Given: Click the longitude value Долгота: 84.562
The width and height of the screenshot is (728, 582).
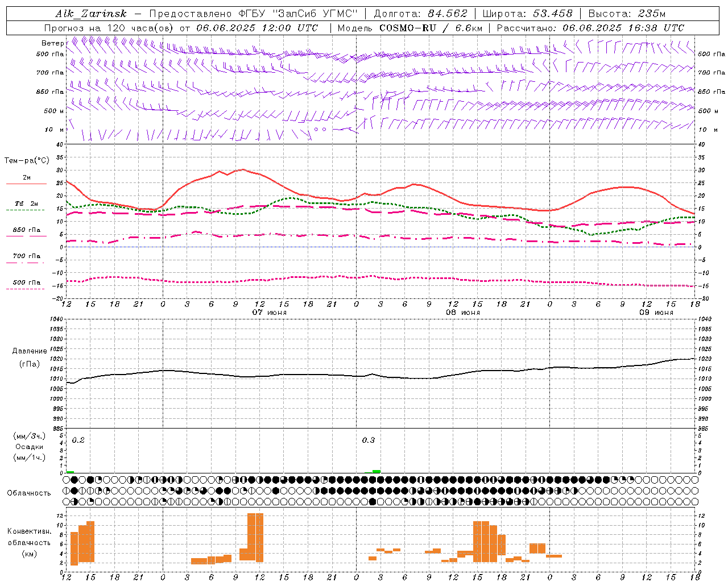Looking at the screenshot, I should point(420,14).
